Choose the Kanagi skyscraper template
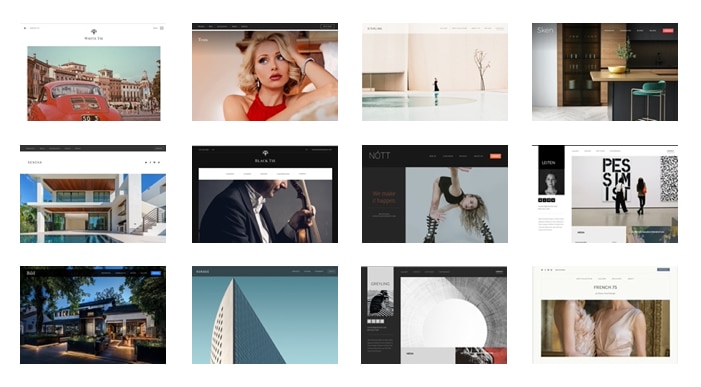The image size is (701, 387). coord(265,315)
